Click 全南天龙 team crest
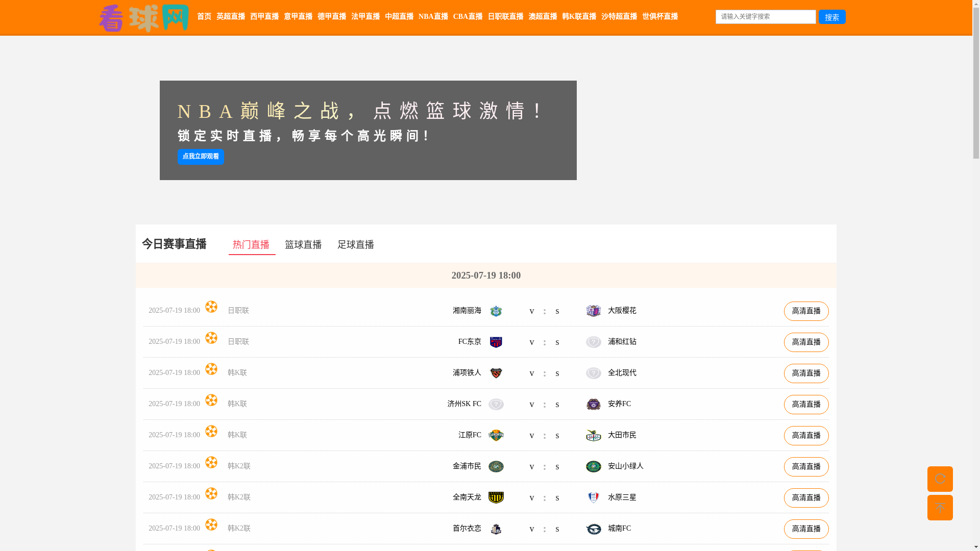The width and height of the screenshot is (980, 551). (x=496, y=497)
